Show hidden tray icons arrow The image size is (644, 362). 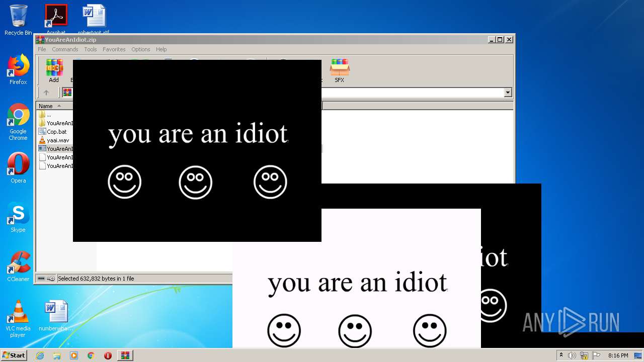pos(561,355)
